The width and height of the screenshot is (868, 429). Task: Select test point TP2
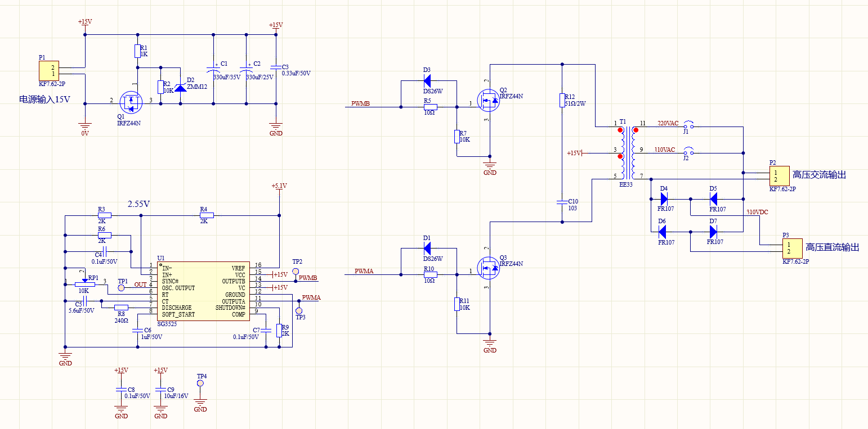click(296, 271)
